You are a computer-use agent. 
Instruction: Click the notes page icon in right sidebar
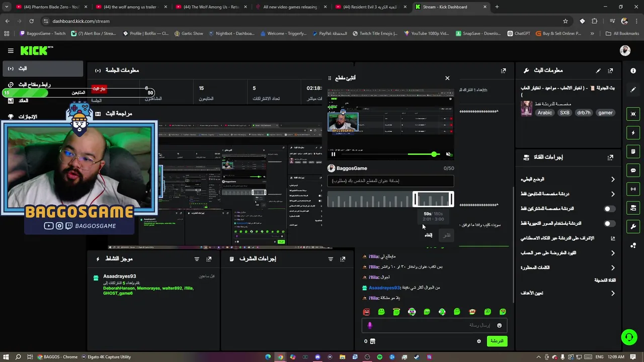coord(633,151)
